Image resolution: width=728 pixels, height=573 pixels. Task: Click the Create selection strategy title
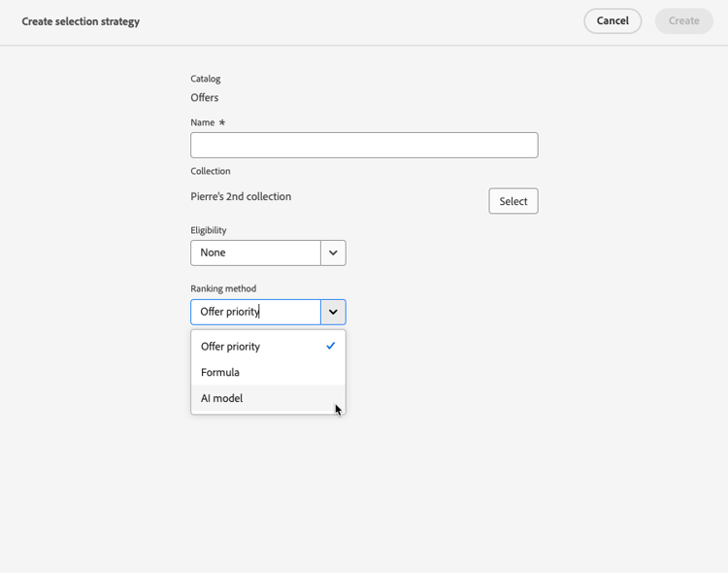(81, 21)
